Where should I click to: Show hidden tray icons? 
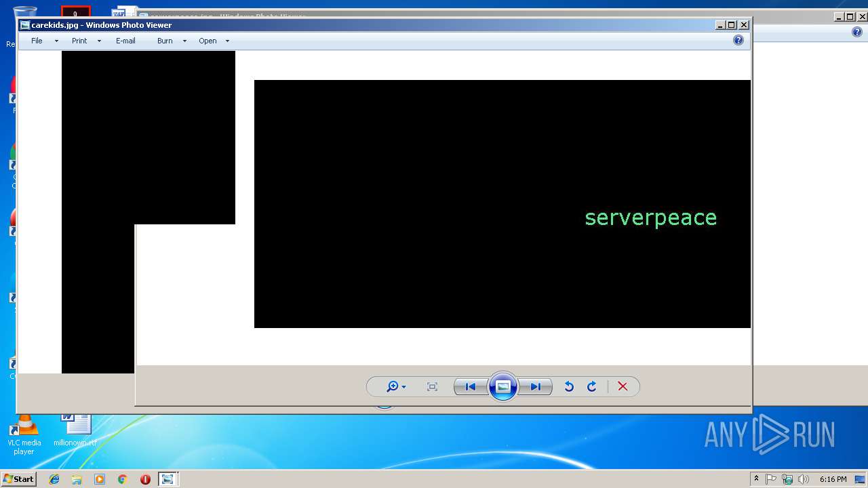(756, 479)
